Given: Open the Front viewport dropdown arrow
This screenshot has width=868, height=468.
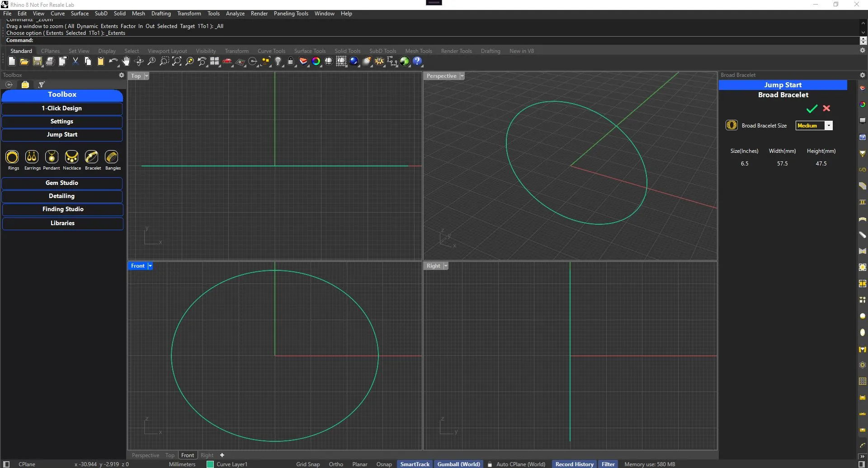Looking at the screenshot, I should click(150, 266).
